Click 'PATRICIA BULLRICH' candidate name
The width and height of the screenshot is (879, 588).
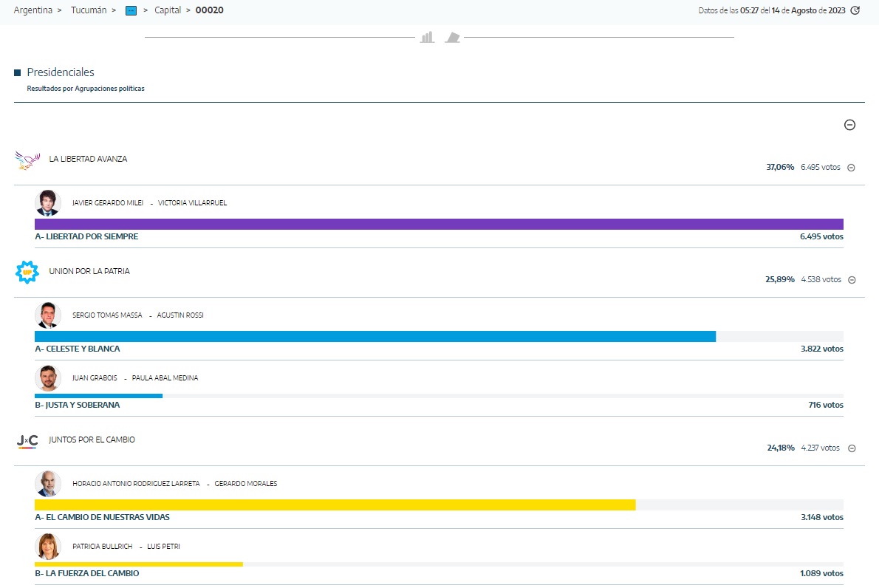click(x=103, y=547)
